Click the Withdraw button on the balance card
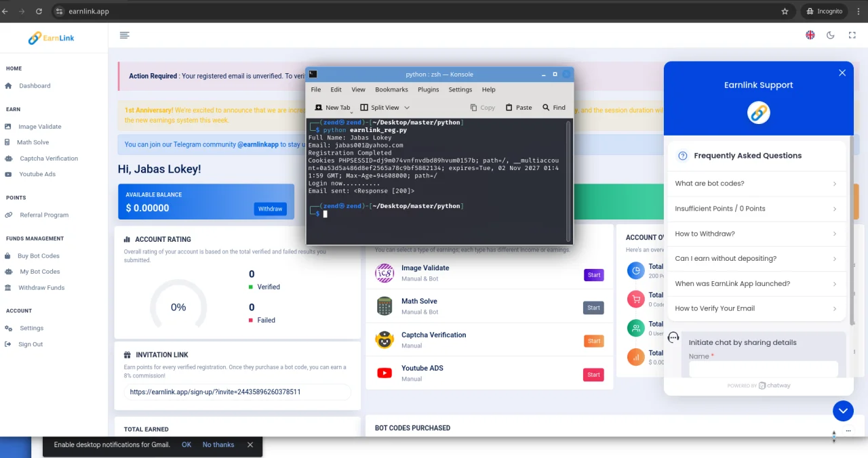The height and width of the screenshot is (458, 868). tap(270, 209)
